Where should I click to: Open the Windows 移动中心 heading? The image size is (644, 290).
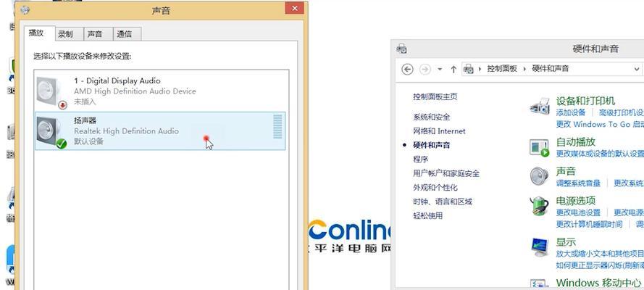598,283
